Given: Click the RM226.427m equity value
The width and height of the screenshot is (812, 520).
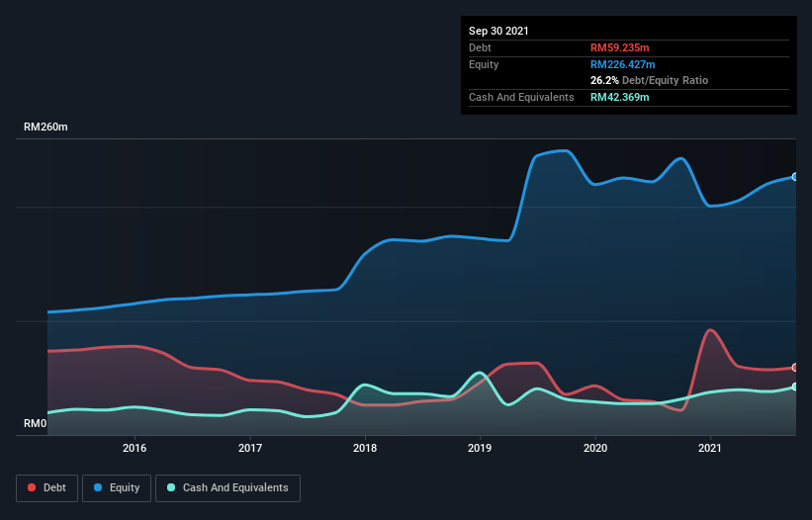Looking at the screenshot, I should coord(623,64).
